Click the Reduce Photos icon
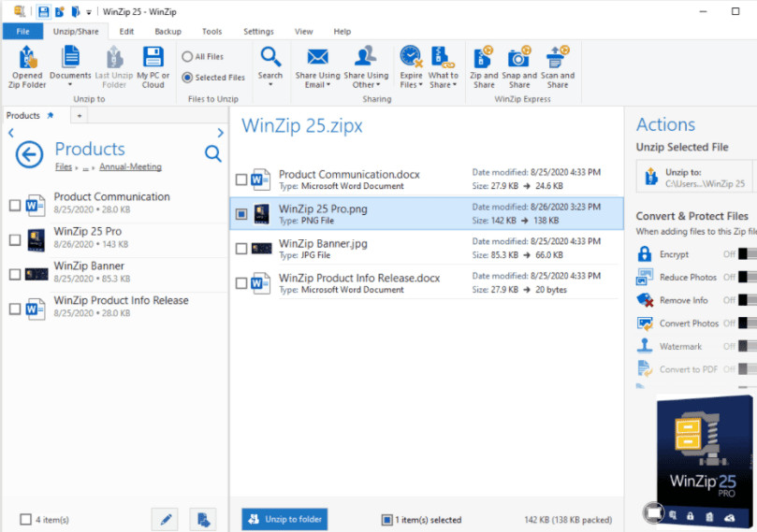This screenshot has height=532, width=757. point(645,277)
